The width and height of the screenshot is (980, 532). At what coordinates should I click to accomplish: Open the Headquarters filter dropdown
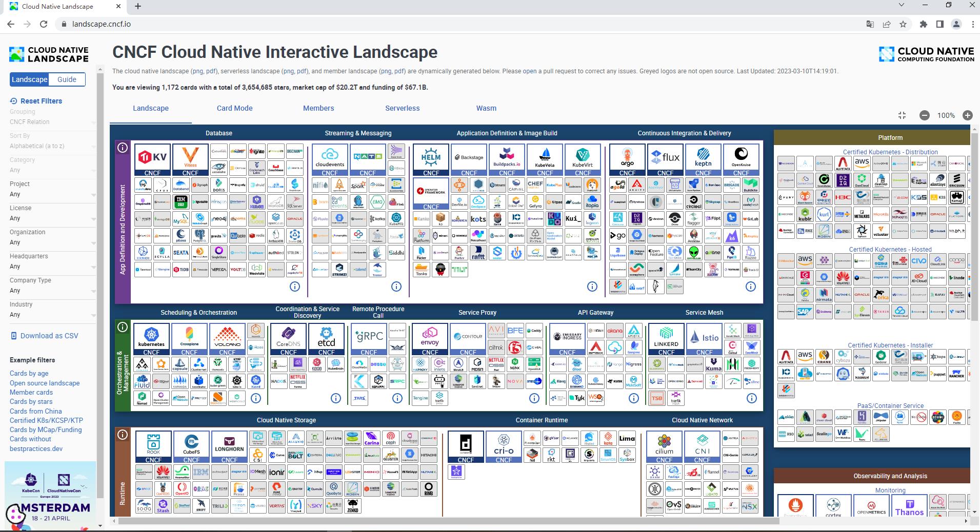[x=52, y=267]
